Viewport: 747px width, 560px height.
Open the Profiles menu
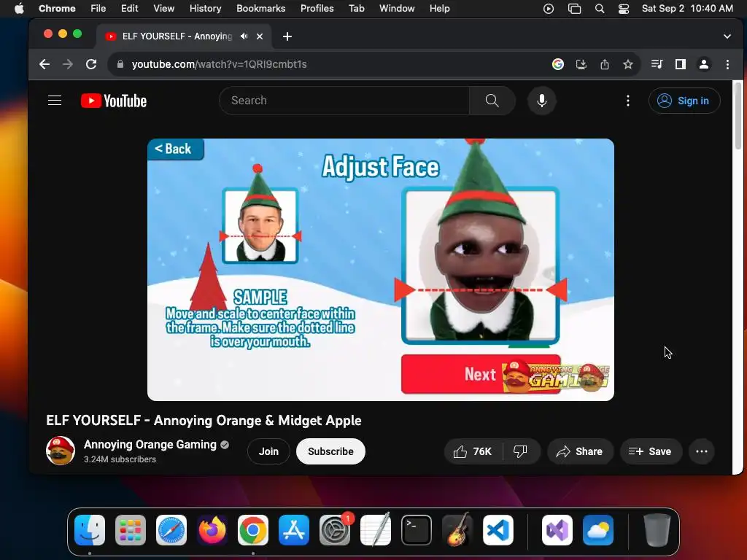tap(317, 8)
